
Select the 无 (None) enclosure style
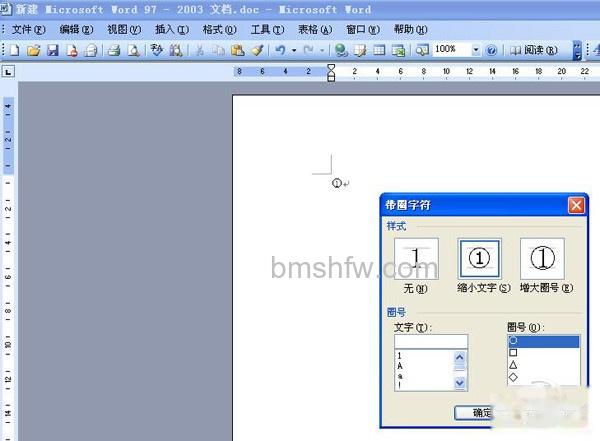[416, 258]
